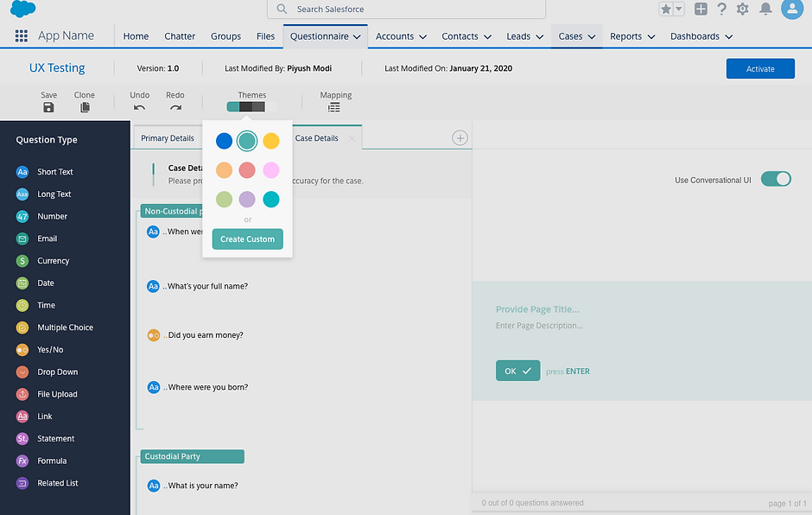
Task: Expand the Cases tab dropdown
Action: pyautogui.click(x=592, y=37)
